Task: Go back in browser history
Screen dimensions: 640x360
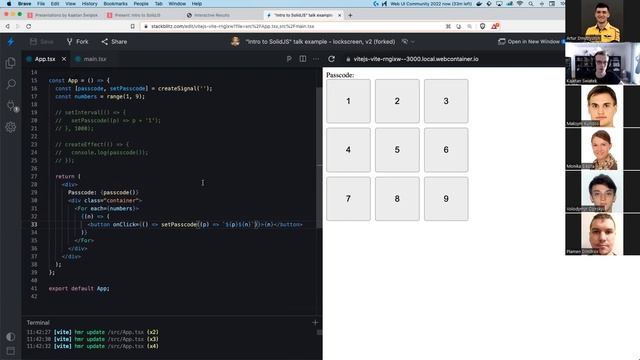Action: [x=7, y=26]
